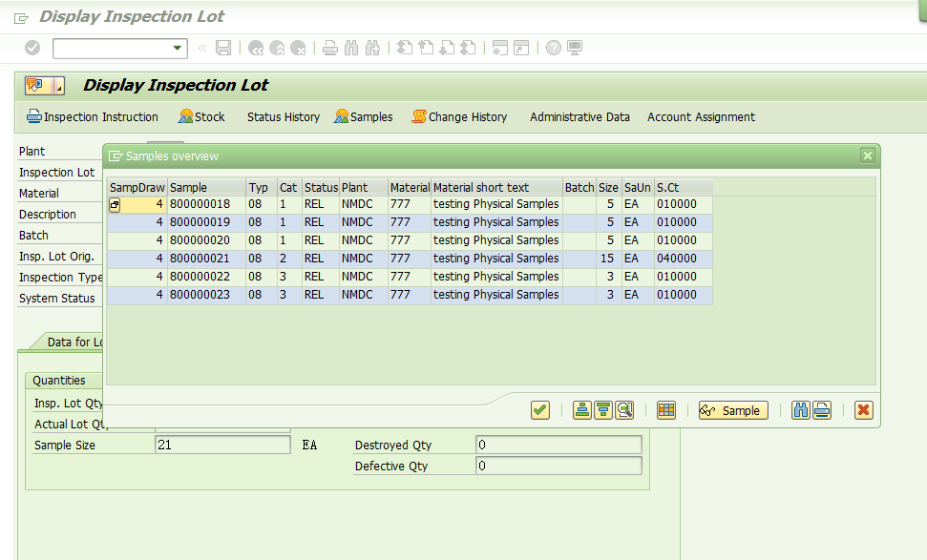Viewport: 927px width, 560px height.
Task: Open Administrative Data
Action: click(579, 117)
